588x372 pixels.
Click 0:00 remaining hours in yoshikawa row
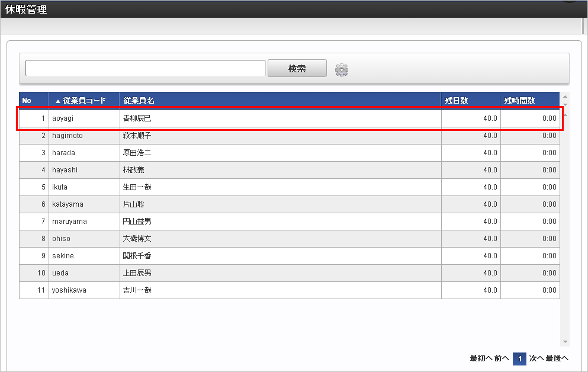(x=550, y=290)
